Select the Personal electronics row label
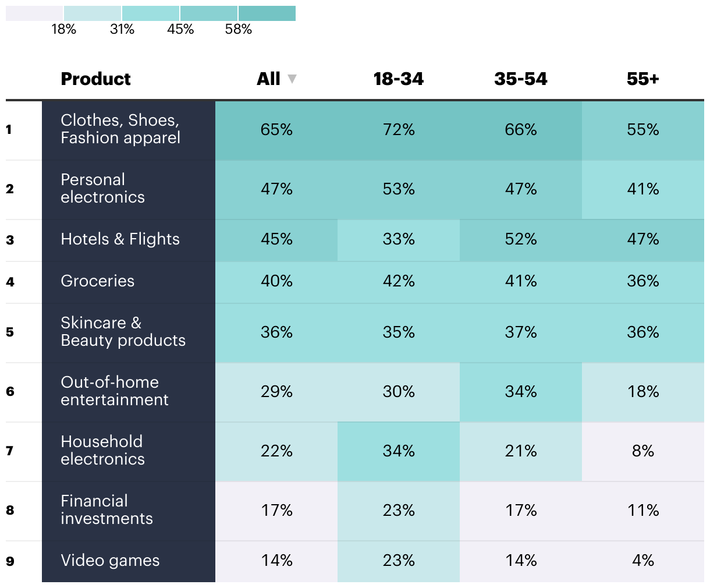This screenshot has width=710, height=588. (x=102, y=189)
